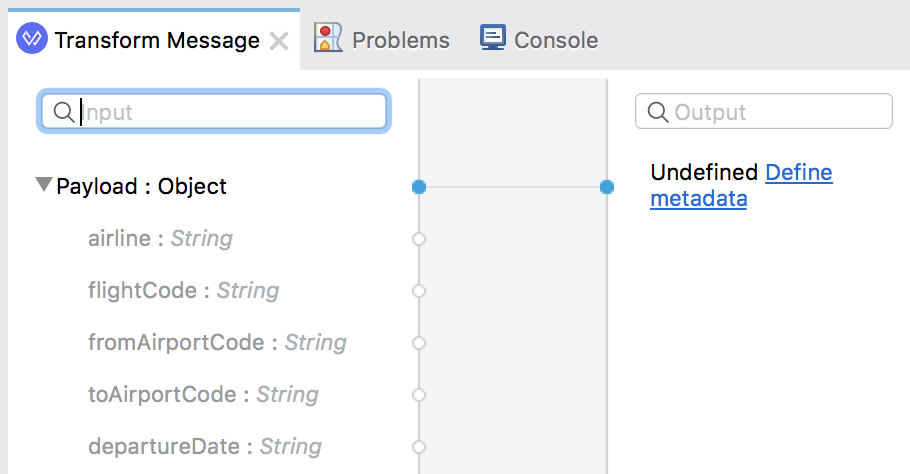The height and width of the screenshot is (474, 910).
Task: Click the flightCode field connector circle
Action: [419, 291]
